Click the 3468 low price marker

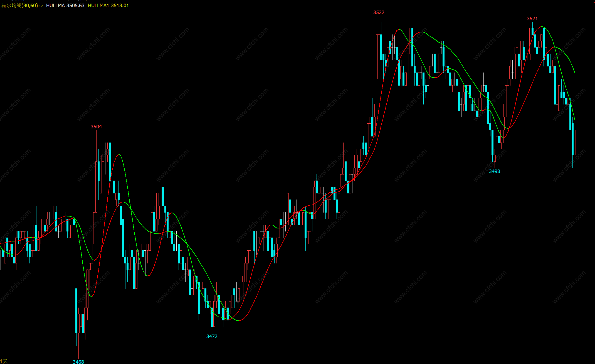tap(78, 361)
